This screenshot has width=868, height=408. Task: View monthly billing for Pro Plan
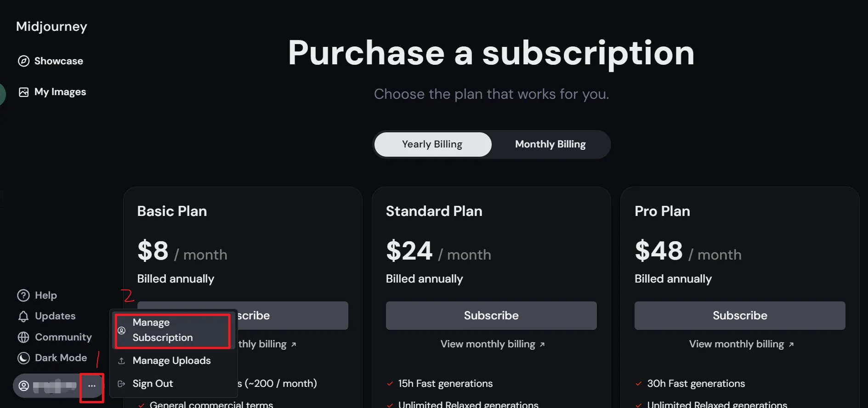click(x=741, y=344)
